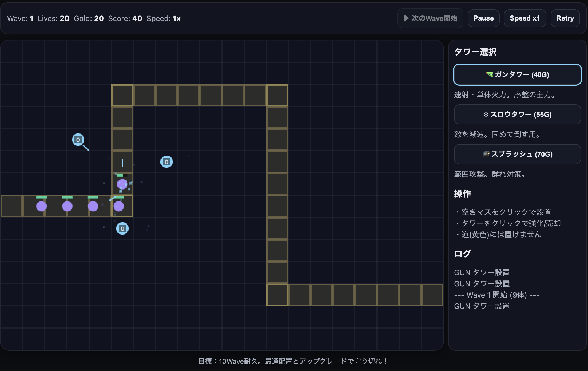Select the ガンタワー (40G) tower button
This screenshot has width=588, height=371.
517,74
